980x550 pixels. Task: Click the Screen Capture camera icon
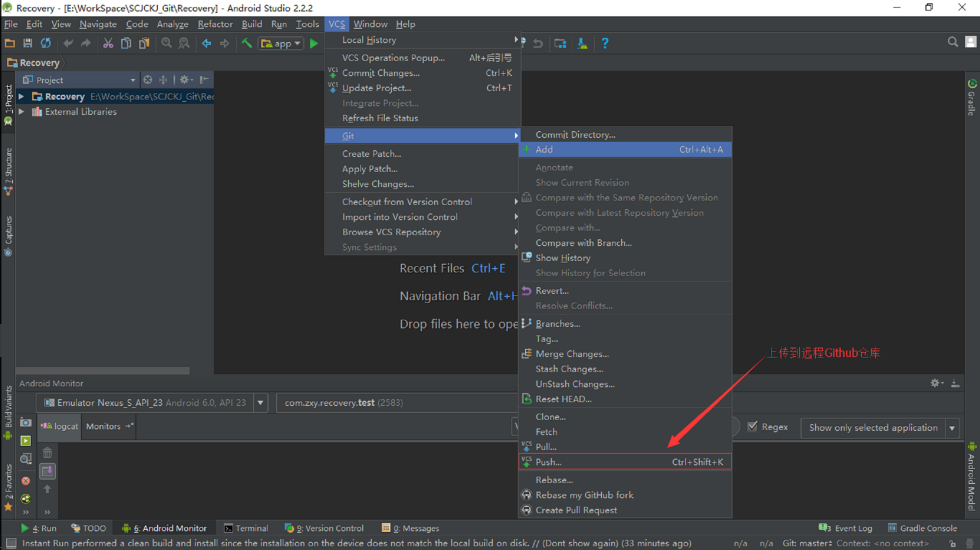coord(26,422)
